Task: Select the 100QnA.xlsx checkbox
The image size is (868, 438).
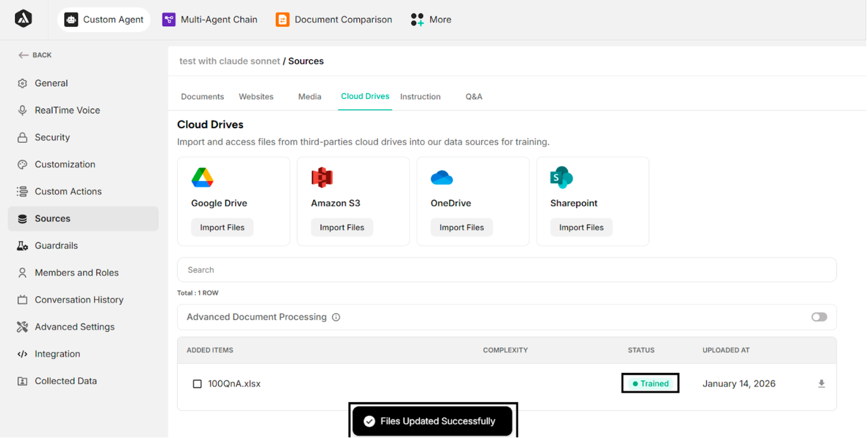Action: click(x=197, y=384)
